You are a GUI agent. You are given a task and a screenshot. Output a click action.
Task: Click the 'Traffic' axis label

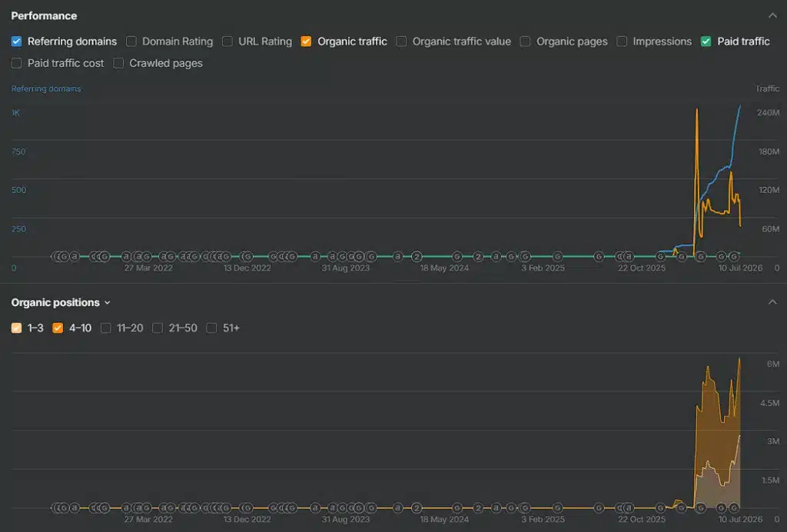pyautogui.click(x=767, y=88)
